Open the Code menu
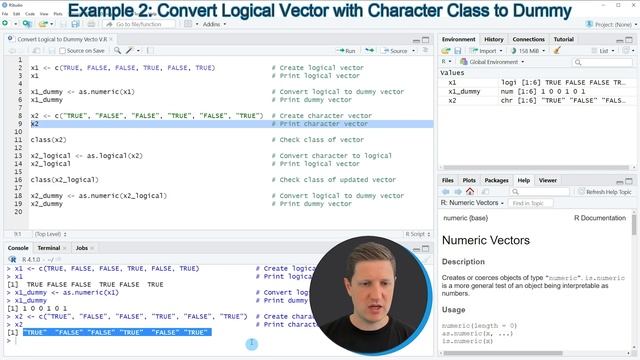Image resolution: width=640 pixels, height=360 pixels. tap(30, 13)
